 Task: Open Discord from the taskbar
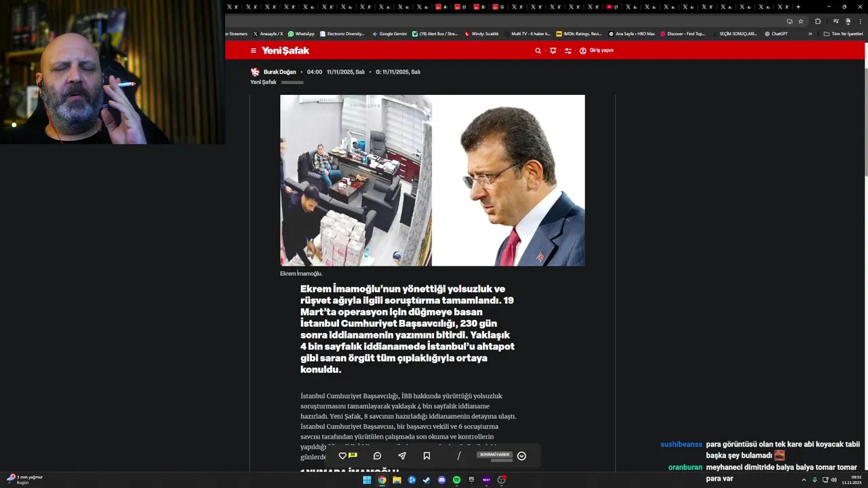441,480
